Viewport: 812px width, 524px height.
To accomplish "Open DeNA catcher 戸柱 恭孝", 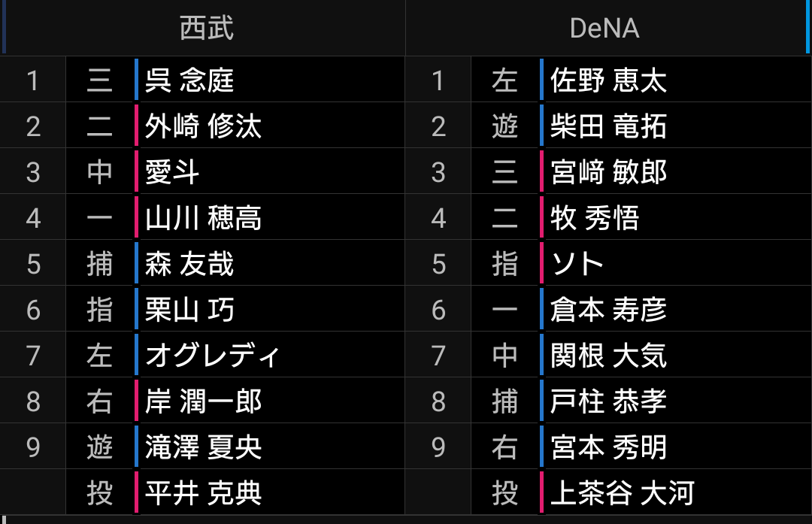I will (608, 401).
